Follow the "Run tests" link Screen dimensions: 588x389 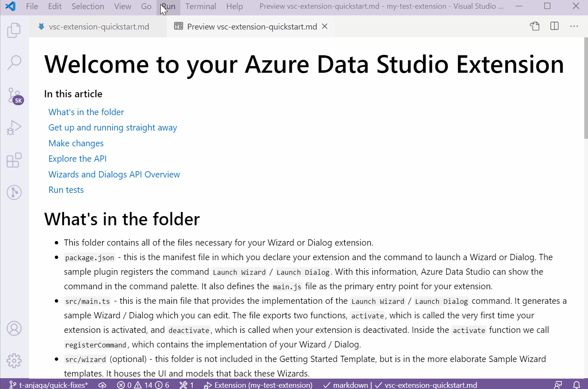point(66,190)
